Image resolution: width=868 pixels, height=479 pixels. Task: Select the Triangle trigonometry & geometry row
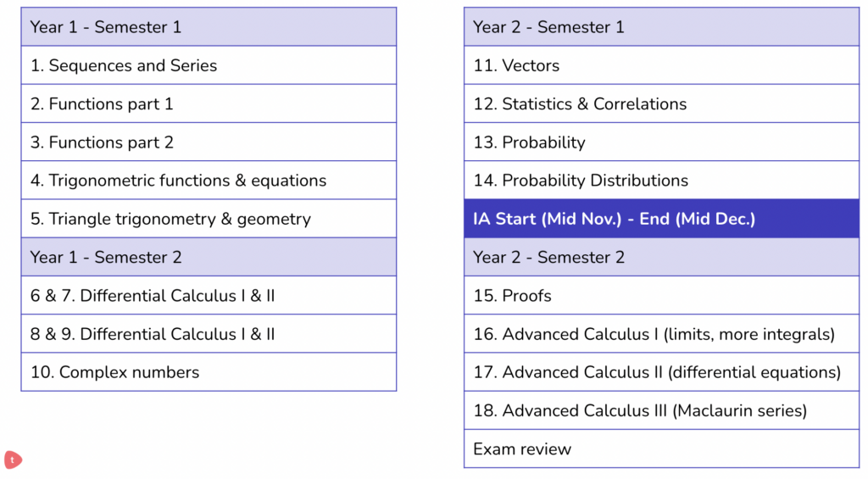pos(209,219)
